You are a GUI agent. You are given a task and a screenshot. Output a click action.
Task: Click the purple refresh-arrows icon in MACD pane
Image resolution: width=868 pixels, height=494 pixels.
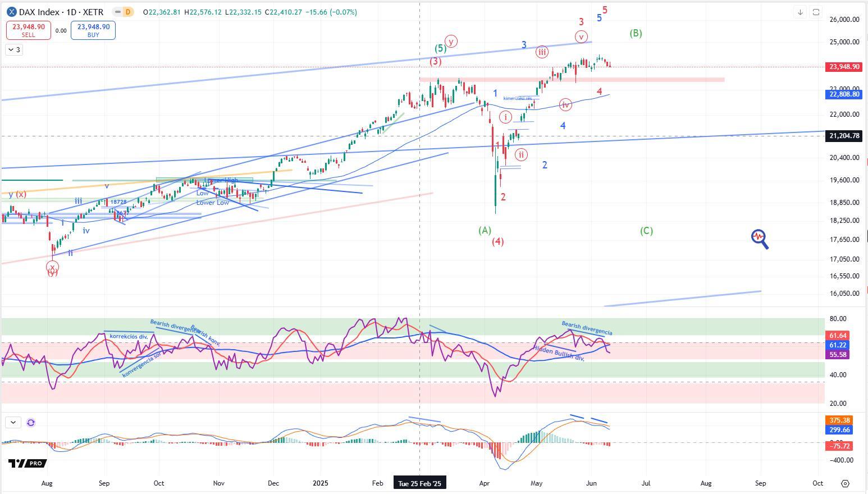31,423
